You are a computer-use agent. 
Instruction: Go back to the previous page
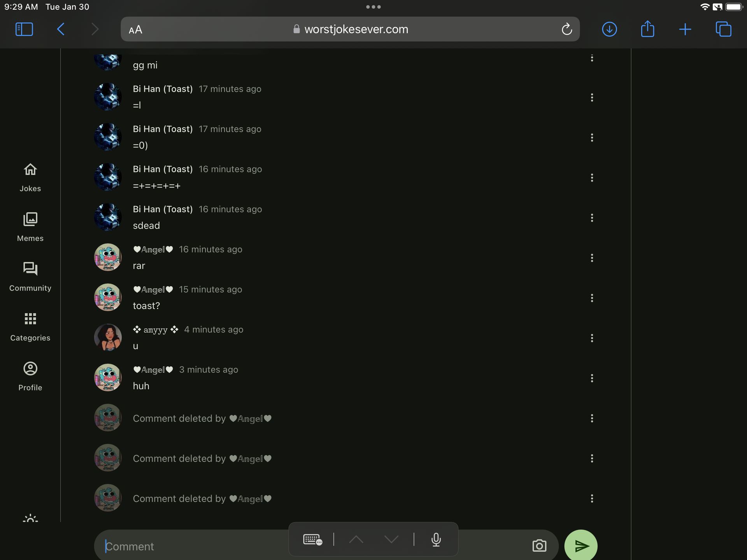(x=61, y=29)
